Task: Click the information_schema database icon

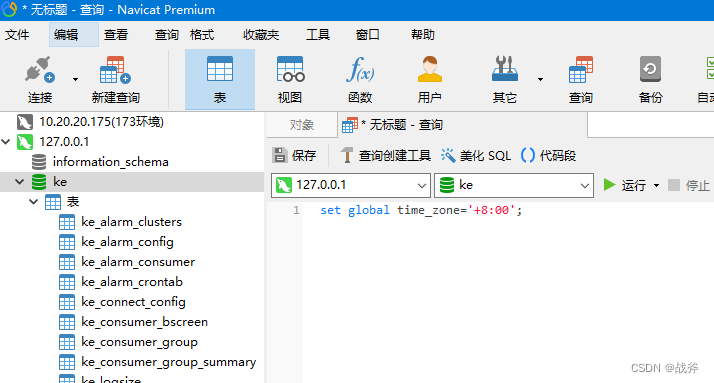Action: click(x=39, y=162)
